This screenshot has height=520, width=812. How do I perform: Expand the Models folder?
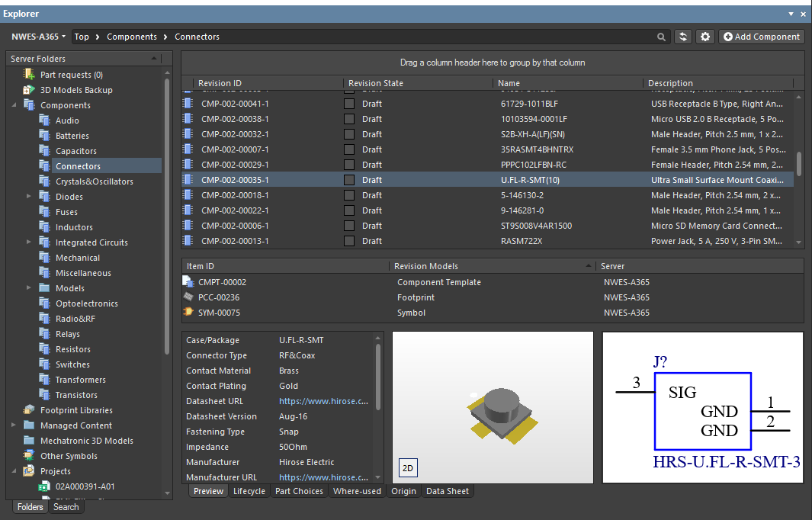[x=29, y=287]
